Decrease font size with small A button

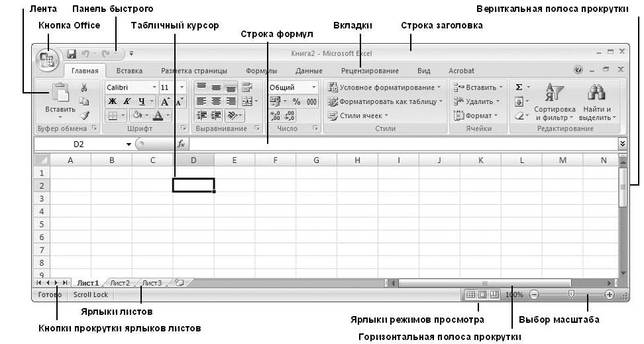180,101
